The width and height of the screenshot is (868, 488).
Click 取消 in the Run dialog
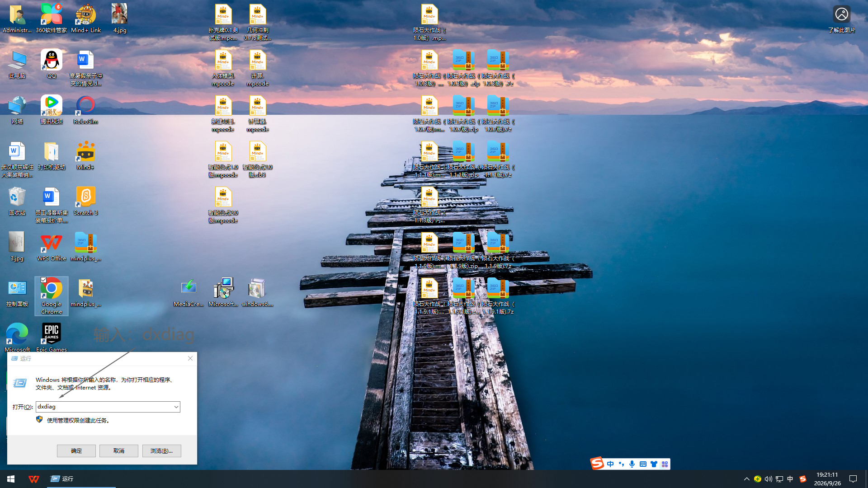point(119,451)
